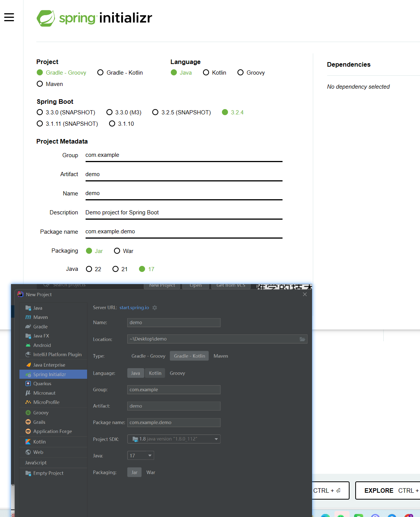Select Micronaut generator in sidebar
Viewport: 420px width, 517px height.
pos(44,393)
